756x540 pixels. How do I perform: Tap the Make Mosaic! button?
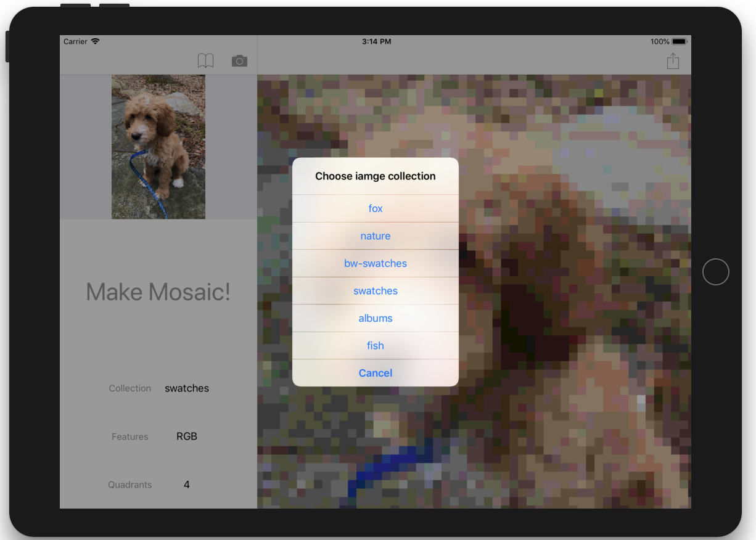point(158,292)
